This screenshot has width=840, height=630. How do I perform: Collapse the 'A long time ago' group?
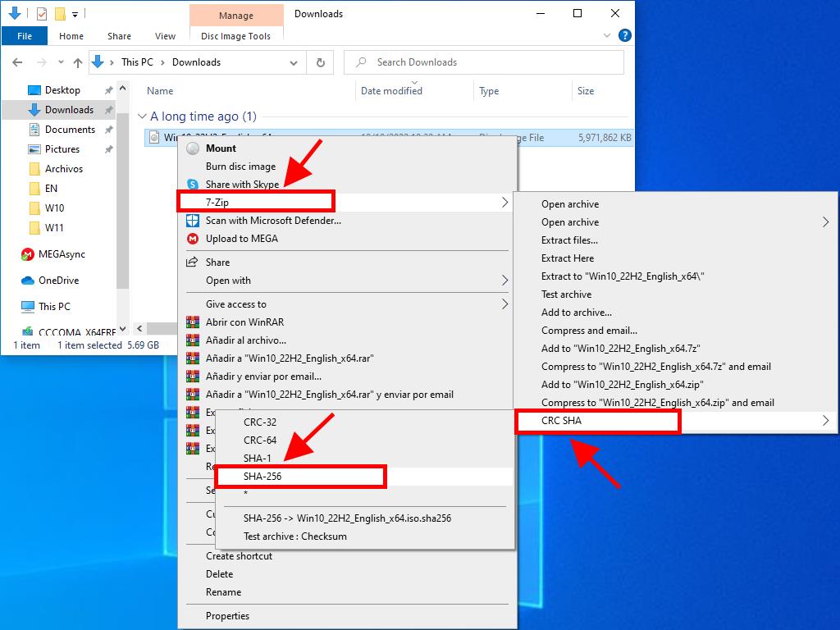[142, 116]
